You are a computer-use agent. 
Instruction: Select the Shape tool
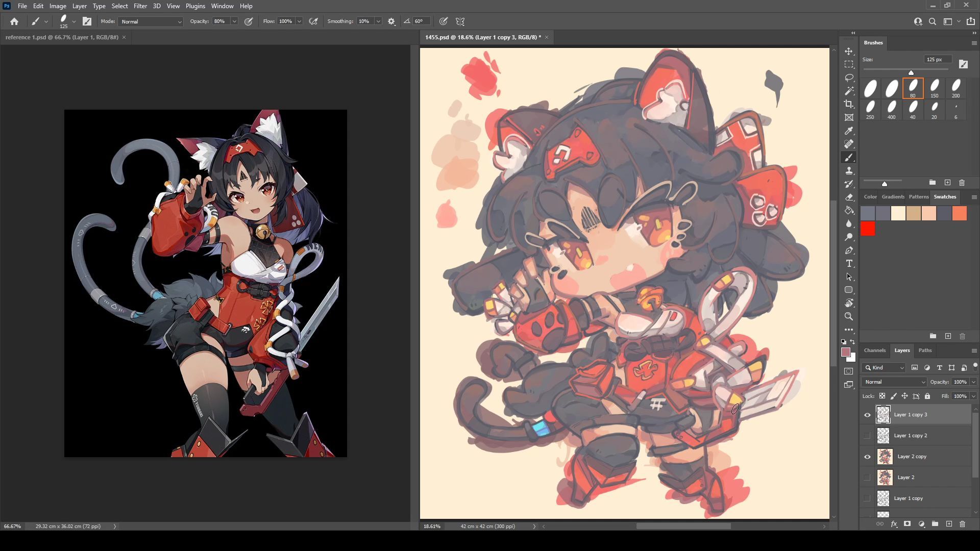(849, 290)
